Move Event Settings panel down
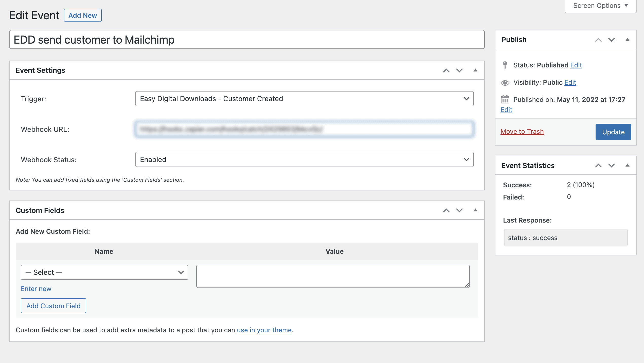This screenshot has width=644, height=363. (x=459, y=70)
